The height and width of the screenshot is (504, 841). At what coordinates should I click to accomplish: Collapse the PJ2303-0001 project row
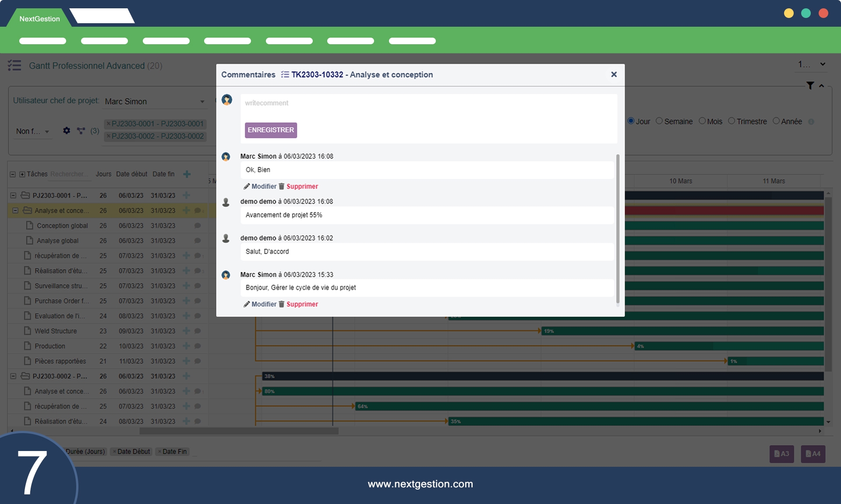pos(13,196)
